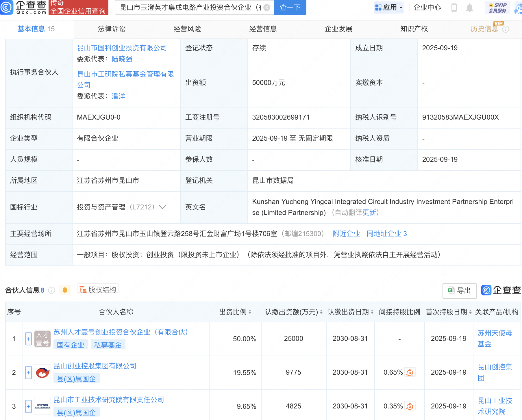Open 历史信息 VIP tab
Viewport: 522px width, 420px height.
coord(485,29)
